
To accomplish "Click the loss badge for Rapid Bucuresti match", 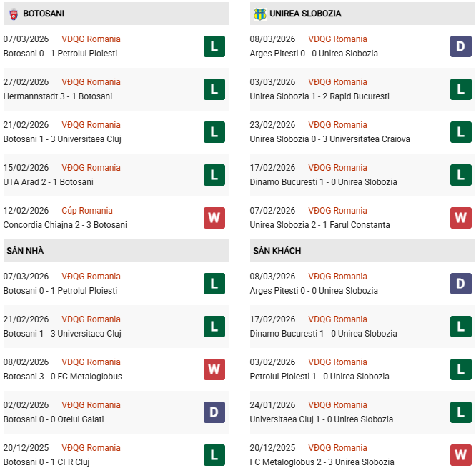I will 461,89.
